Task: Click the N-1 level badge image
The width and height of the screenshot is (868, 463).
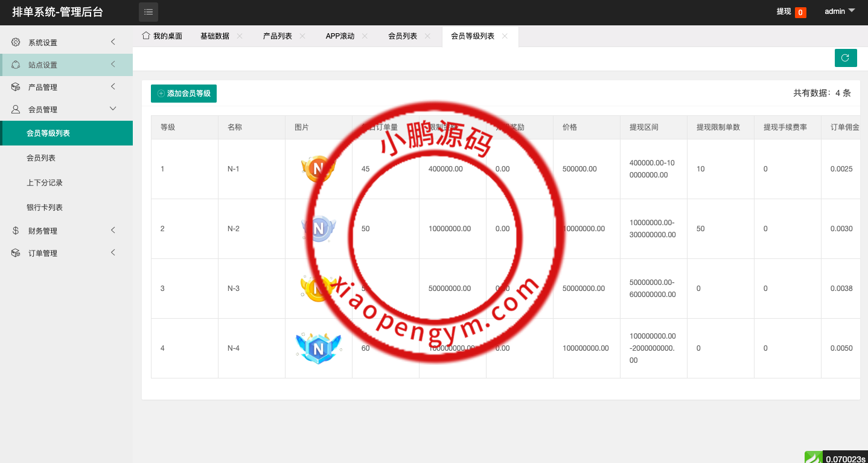Action: [x=318, y=169]
